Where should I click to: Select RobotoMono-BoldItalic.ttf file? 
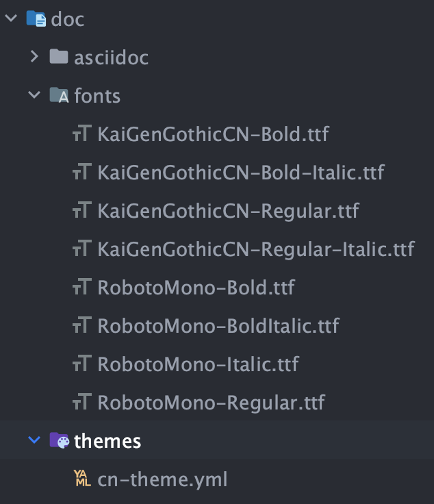coord(218,325)
